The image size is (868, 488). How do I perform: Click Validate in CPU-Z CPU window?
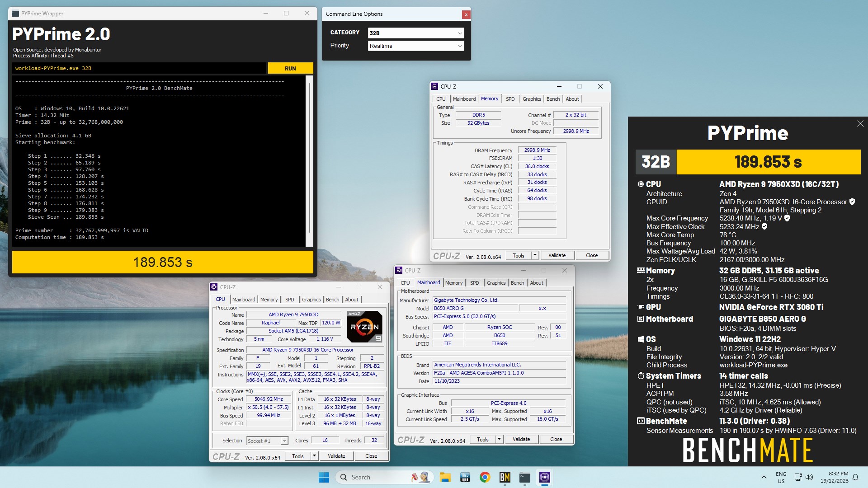point(336,456)
